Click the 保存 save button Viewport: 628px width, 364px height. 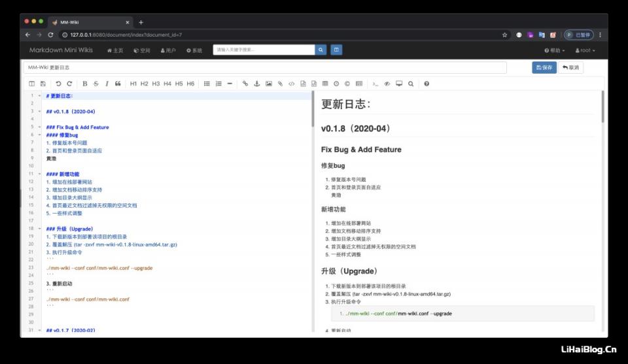pos(544,67)
